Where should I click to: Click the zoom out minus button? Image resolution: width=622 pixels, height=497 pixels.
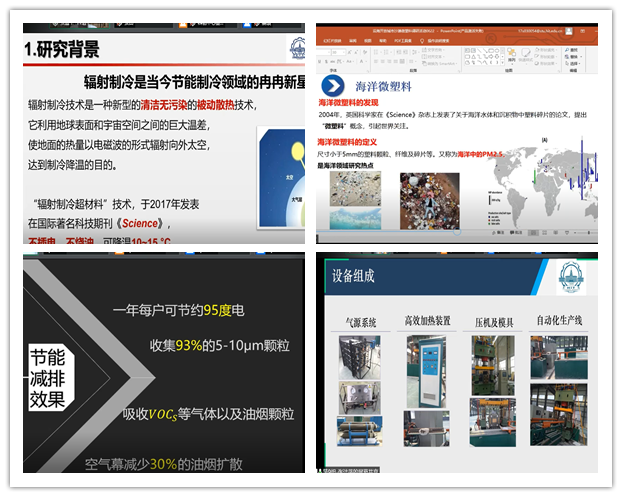[x=575, y=233]
